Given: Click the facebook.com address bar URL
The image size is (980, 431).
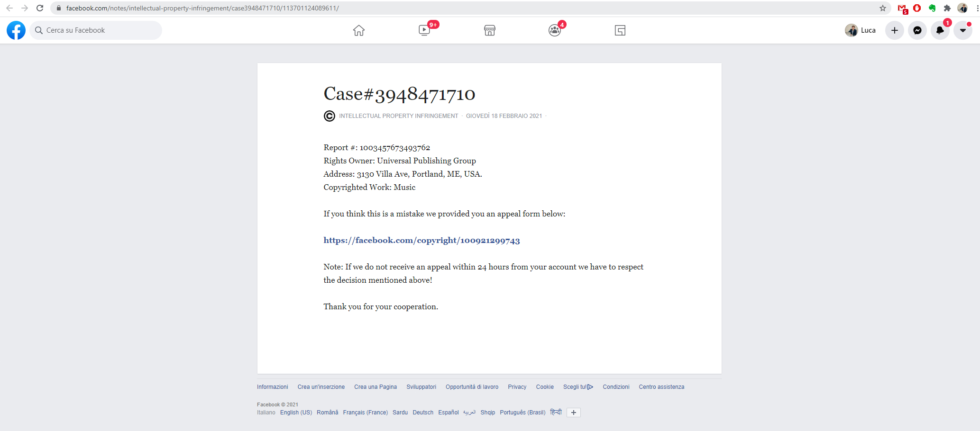Looking at the screenshot, I should point(202,8).
